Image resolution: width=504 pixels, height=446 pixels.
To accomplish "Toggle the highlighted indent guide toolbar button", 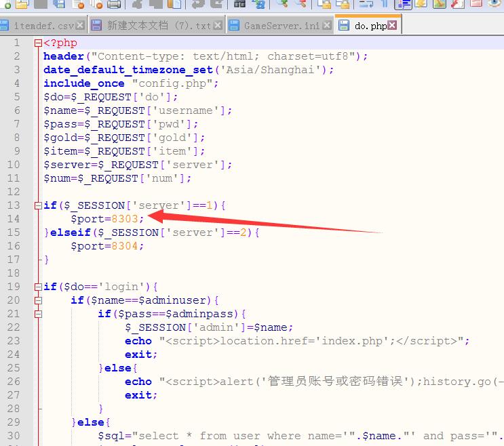I will 403,4.
